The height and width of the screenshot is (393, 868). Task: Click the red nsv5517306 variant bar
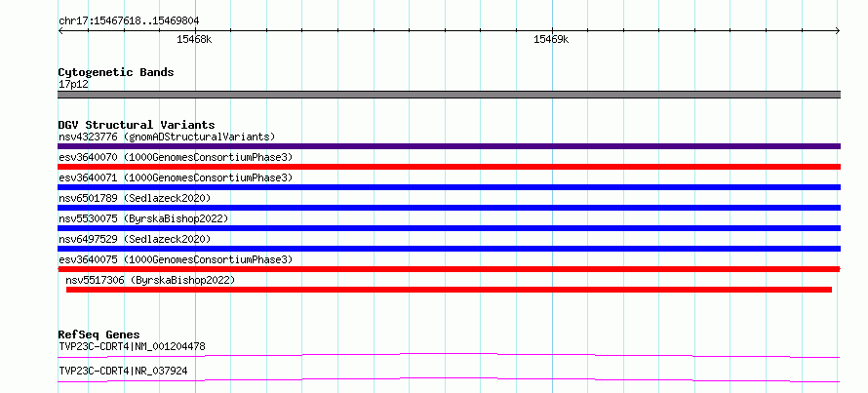(x=449, y=290)
